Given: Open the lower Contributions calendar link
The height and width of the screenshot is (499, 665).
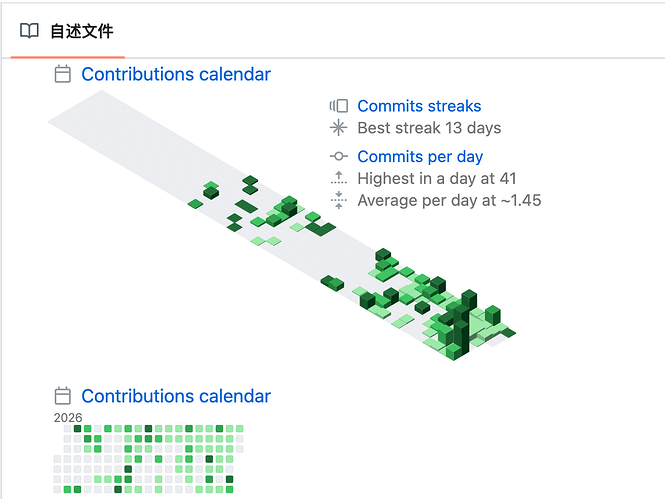Looking at the screenshot, I should (176, 396).
